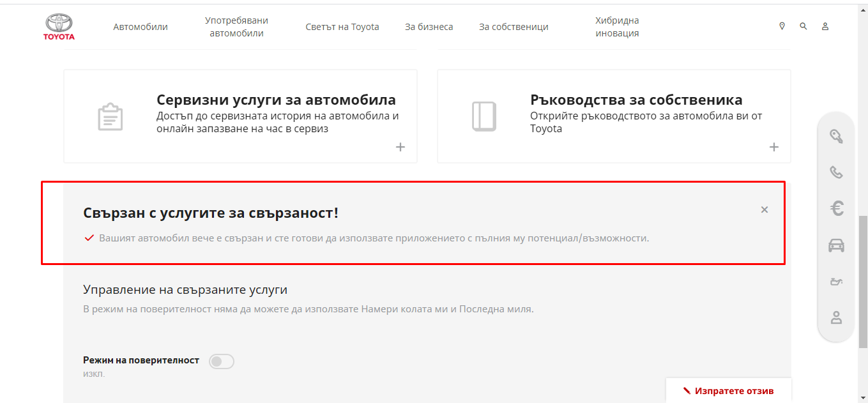This screenshot has width=868, height=403.
Task: Open the account profile icon in the header
Action: (x=825, y=26)
